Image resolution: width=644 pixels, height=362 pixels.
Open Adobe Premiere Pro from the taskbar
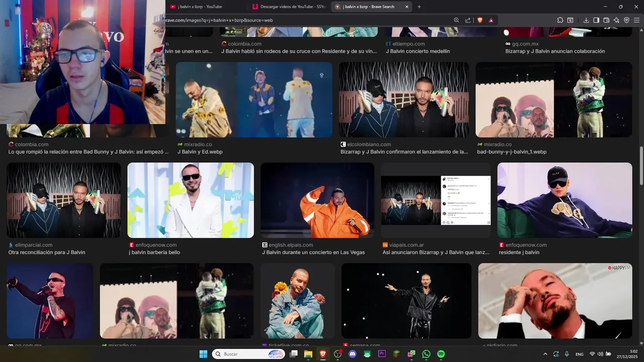point(382,354)
